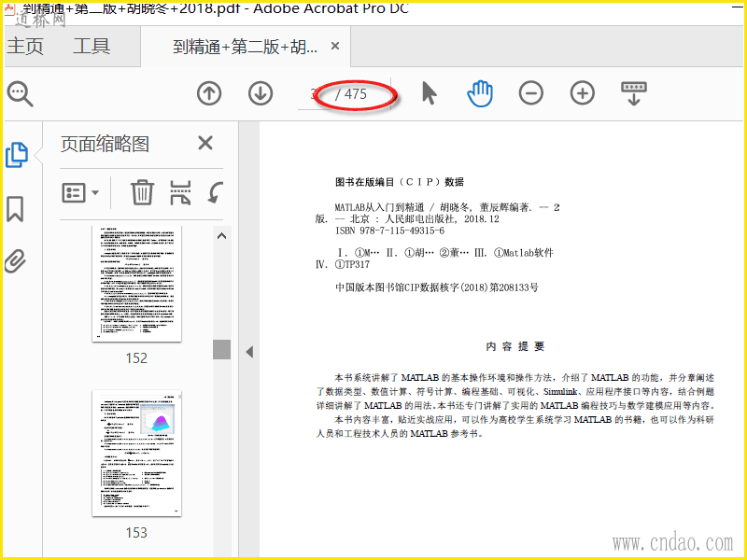Select page 152 thumbnail
Viewport: 747px width, 560px height.
click(x=136, y=284)
